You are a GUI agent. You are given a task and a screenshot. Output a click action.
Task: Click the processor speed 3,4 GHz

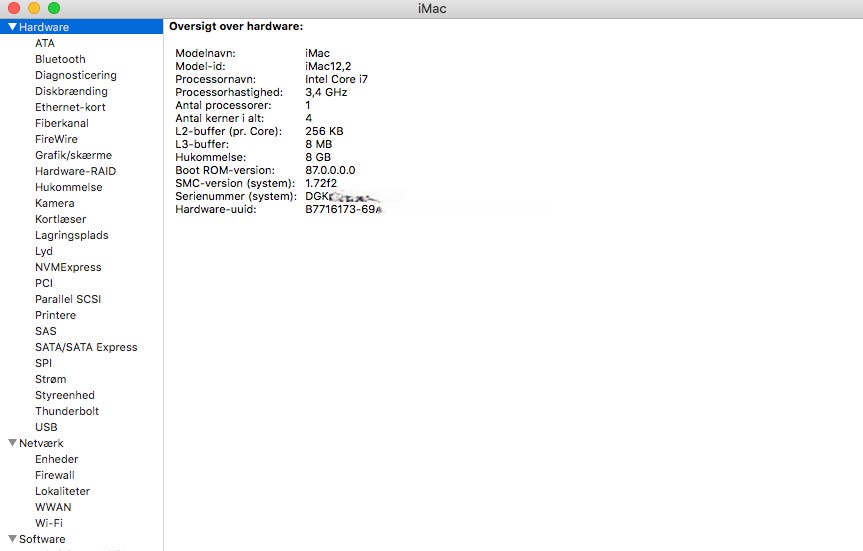pos(326,92)
